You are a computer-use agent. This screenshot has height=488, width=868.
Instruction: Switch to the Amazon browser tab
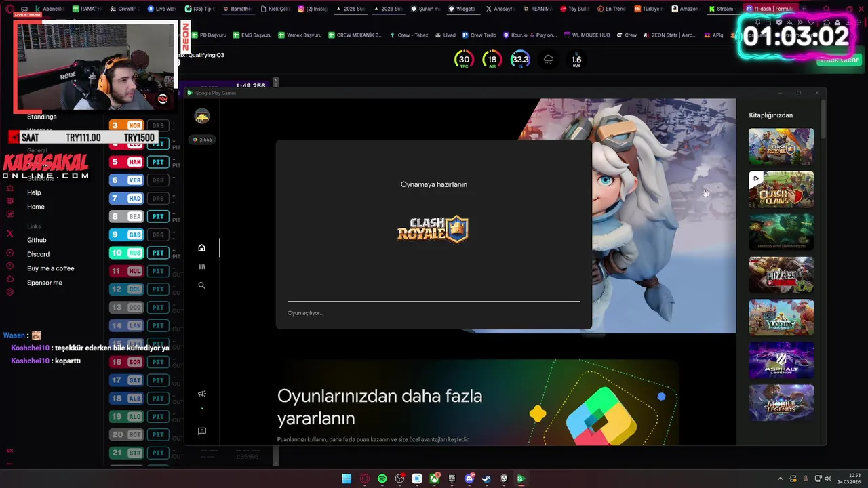click(686, 9)
